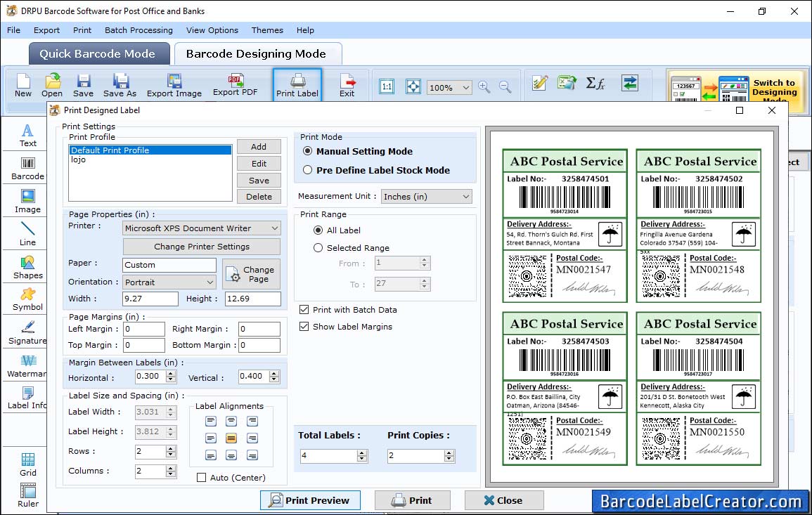Select the Symbol tool in sidebar
Screen dimensions: 812x515
click(27, 300)
